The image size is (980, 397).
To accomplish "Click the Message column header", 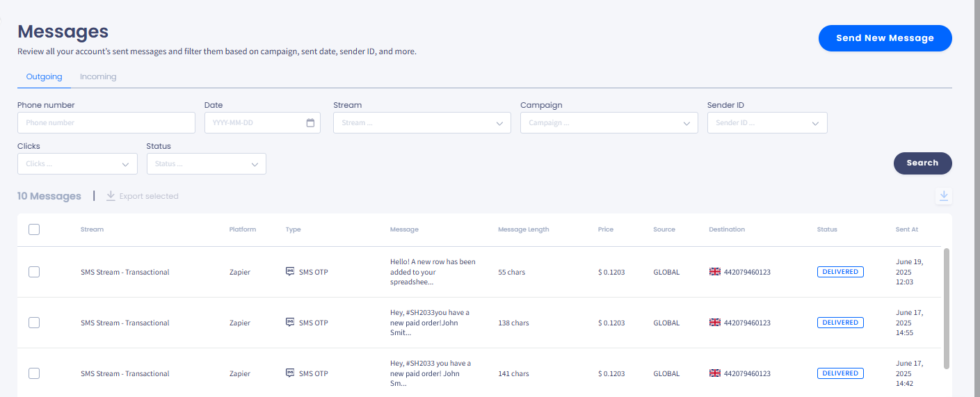I will pos(404,229).
